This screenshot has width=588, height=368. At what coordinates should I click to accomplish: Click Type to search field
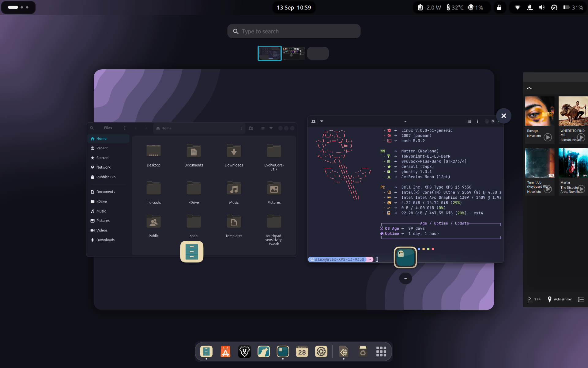[294, 31]
